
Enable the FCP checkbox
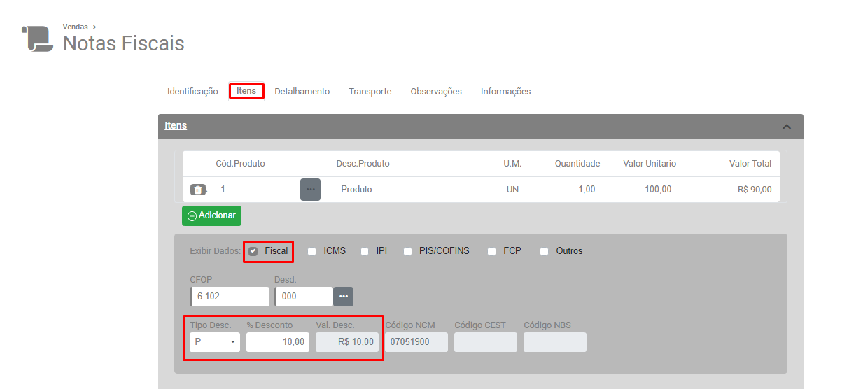pos(492,251)
